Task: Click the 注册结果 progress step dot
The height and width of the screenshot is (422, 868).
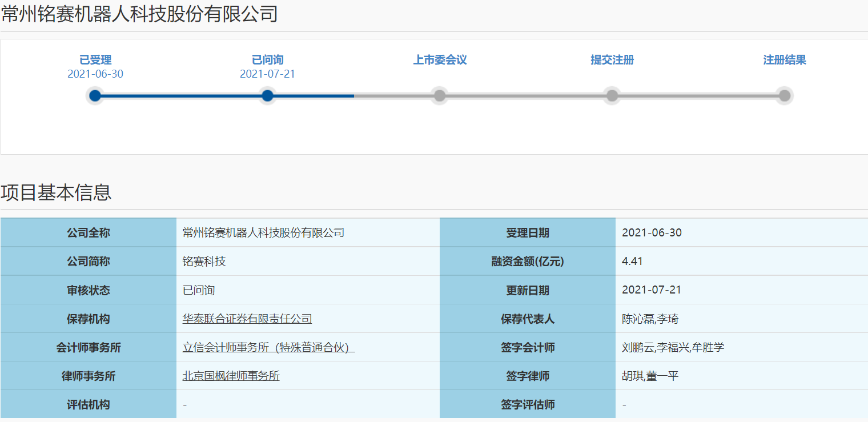Action: coord(785,95)
